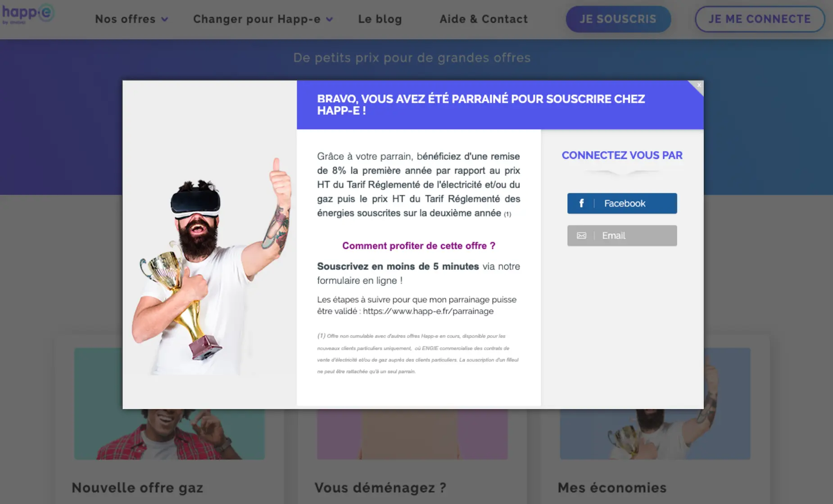
Task: Click the JE SOUSCRIS button
Action: [x=618, y=19]
